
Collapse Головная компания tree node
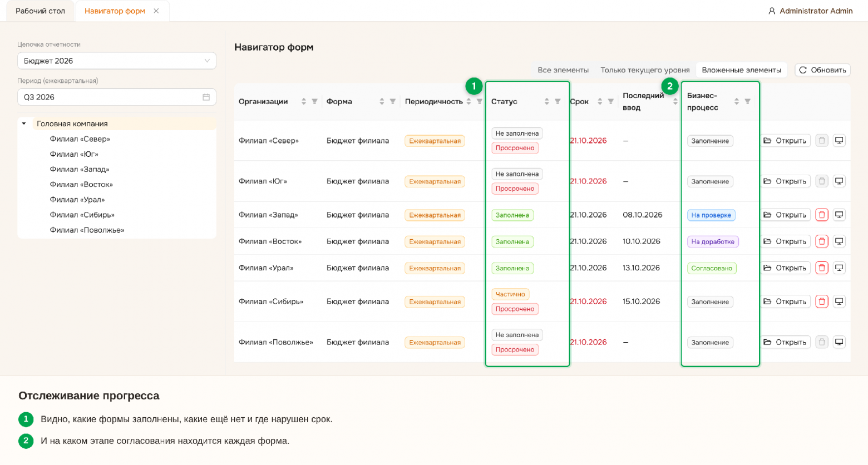24,123
